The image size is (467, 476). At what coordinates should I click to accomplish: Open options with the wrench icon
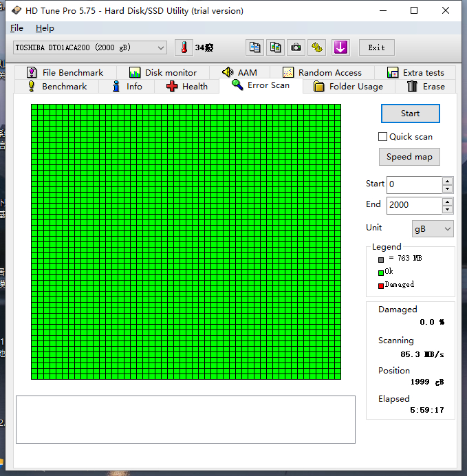pyautogui.click(x=317, y=47)
